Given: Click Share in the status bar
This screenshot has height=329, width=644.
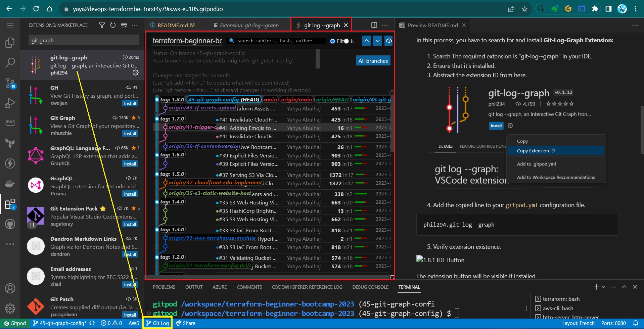Looking at the screenshot, I should tap(185, 323).
